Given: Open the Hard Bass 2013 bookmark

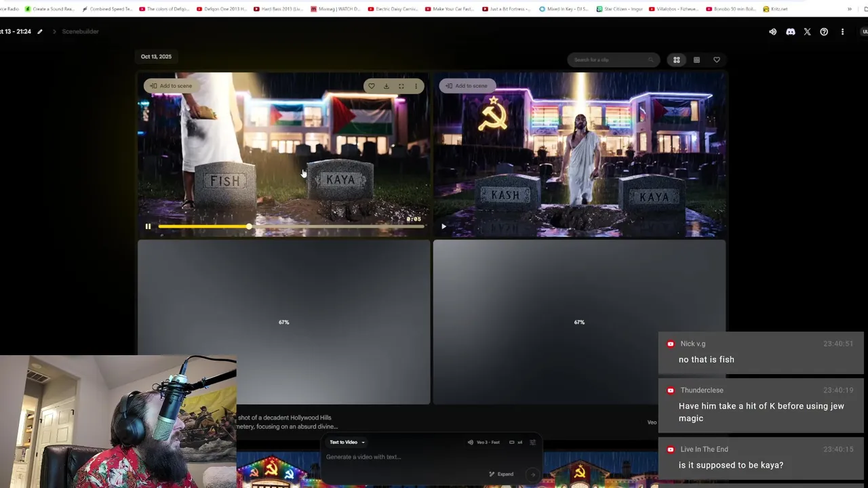Looking at the screenshot, I should tap(279, 9).
